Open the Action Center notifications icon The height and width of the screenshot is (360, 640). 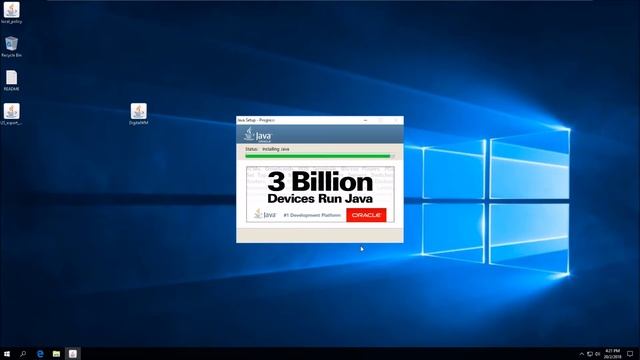[630, 354]
